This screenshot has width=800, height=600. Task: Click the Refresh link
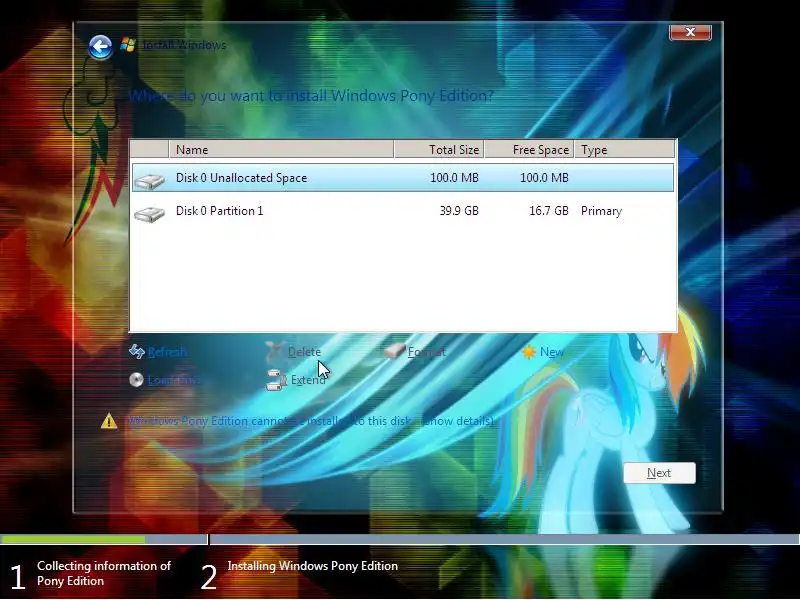pos(167,352)
